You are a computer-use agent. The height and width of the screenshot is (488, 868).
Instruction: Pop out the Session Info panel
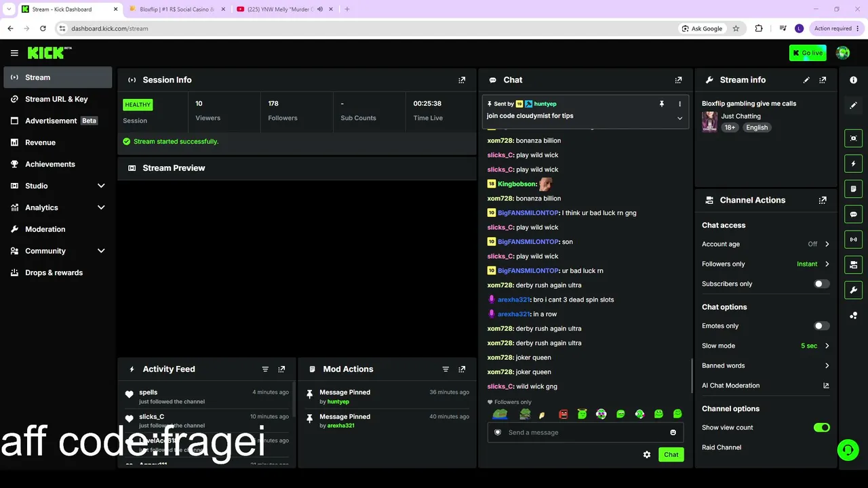(x=462, y=80)
